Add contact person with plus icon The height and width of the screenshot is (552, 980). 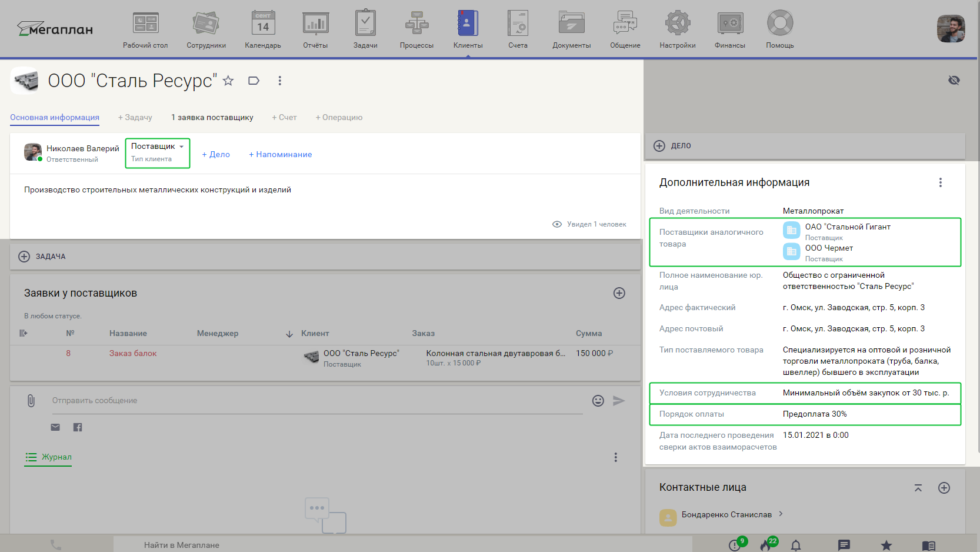pyautogui.click(x=944, y=488)
